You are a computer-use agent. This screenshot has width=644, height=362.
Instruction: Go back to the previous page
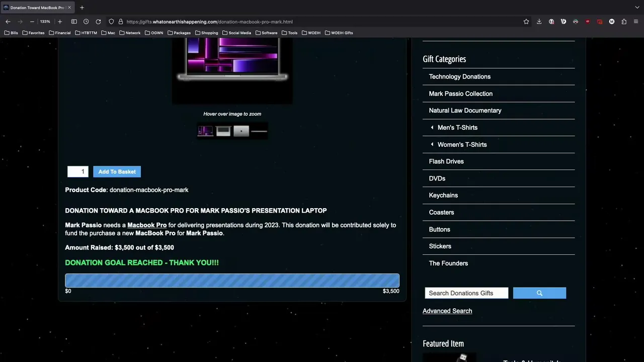(8, 22)
